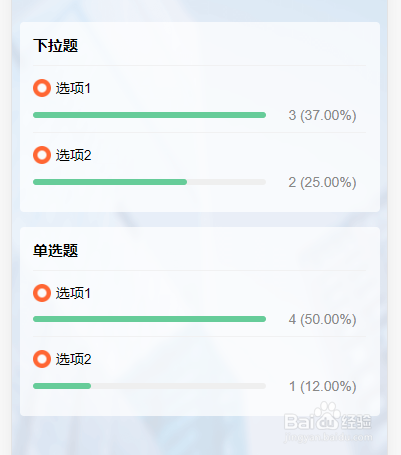Click 选项2 label in 下拉题 section
The width and height of the screenshot is (401, 455).
point(73,155)
